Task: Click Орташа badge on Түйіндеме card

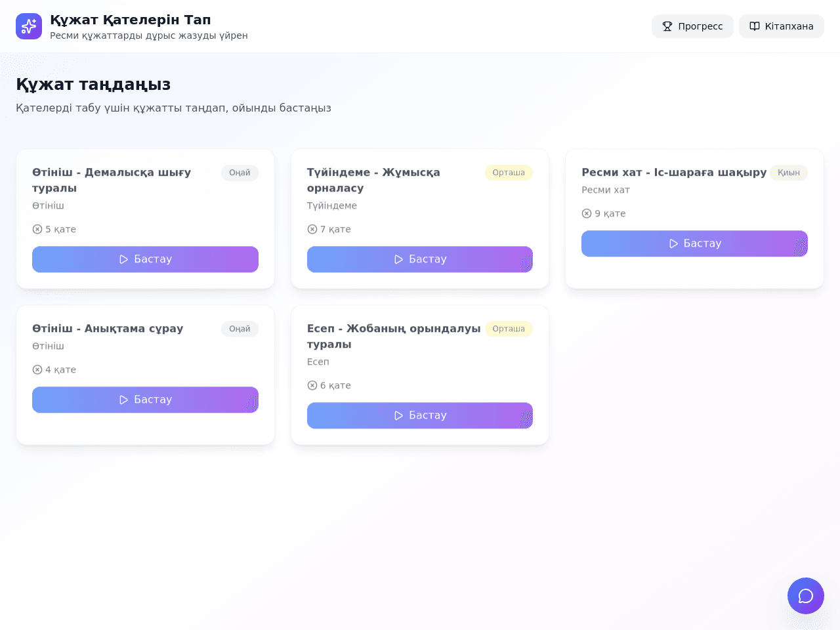Action: click(509, 173)
